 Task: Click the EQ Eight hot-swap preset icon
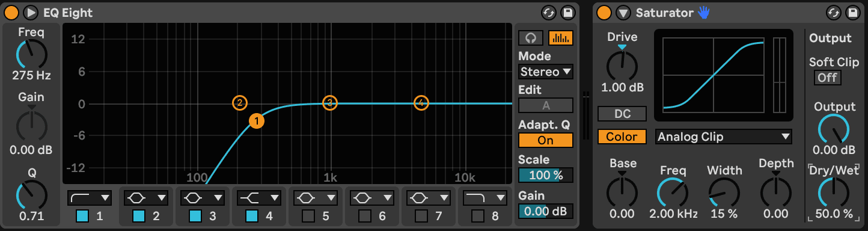click(x=548, y=12)
